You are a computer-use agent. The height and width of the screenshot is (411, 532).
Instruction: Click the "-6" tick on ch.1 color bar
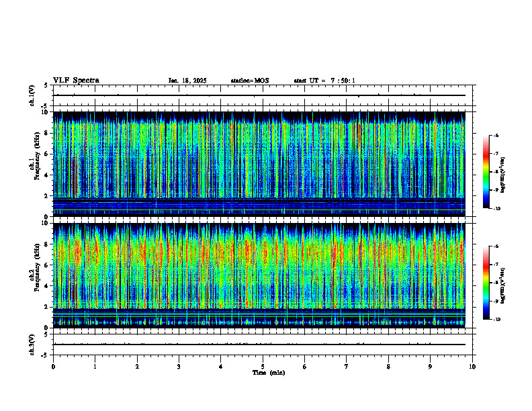(x=496, y=135)
